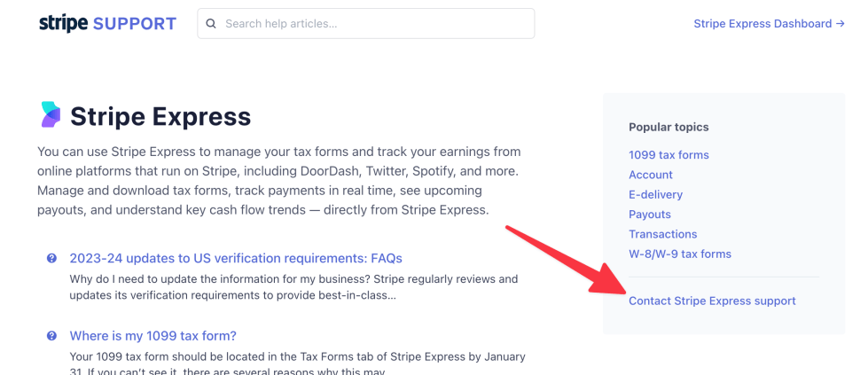
Task: Focus the Search help articles field
Action: [x=372, y=24]
